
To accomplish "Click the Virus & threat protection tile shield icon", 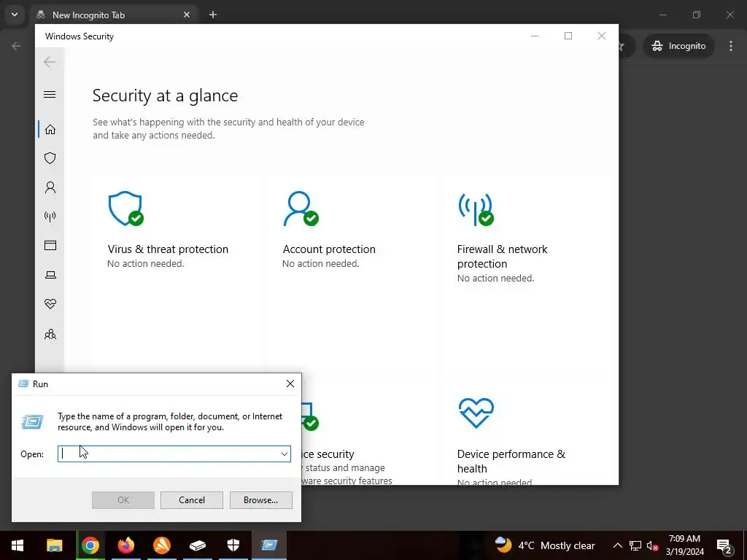I will click(x=125, y=209).
